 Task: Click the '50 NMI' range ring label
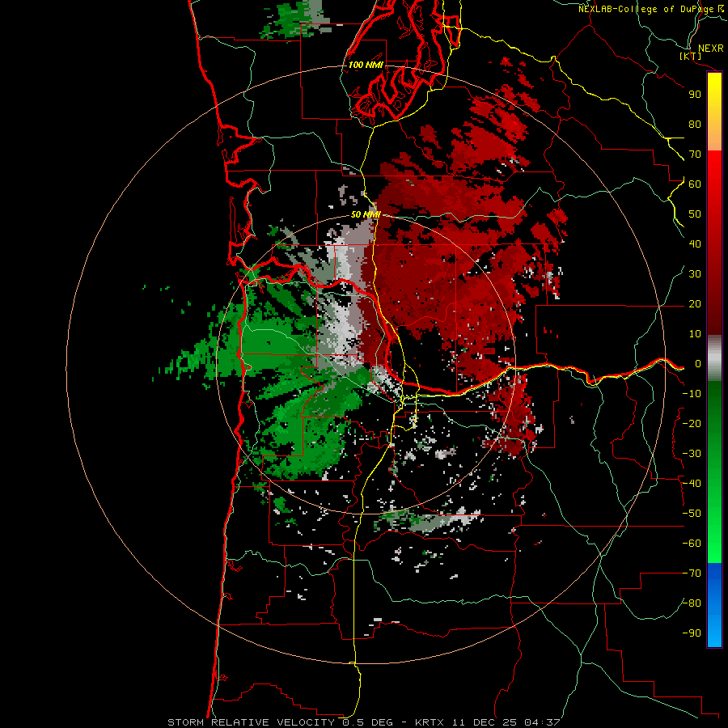pyautogui.click(x=366, y=214)
